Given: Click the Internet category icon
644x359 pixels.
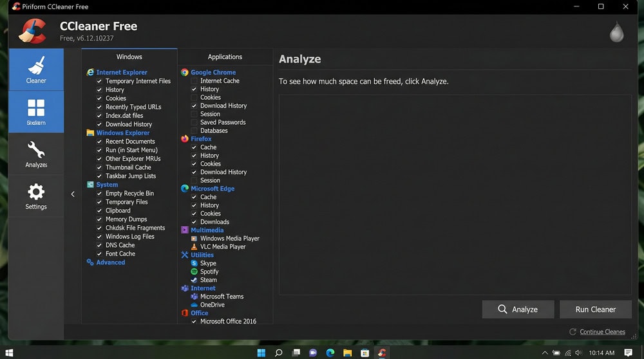Looking at the screenshot, I should (185, 288).
